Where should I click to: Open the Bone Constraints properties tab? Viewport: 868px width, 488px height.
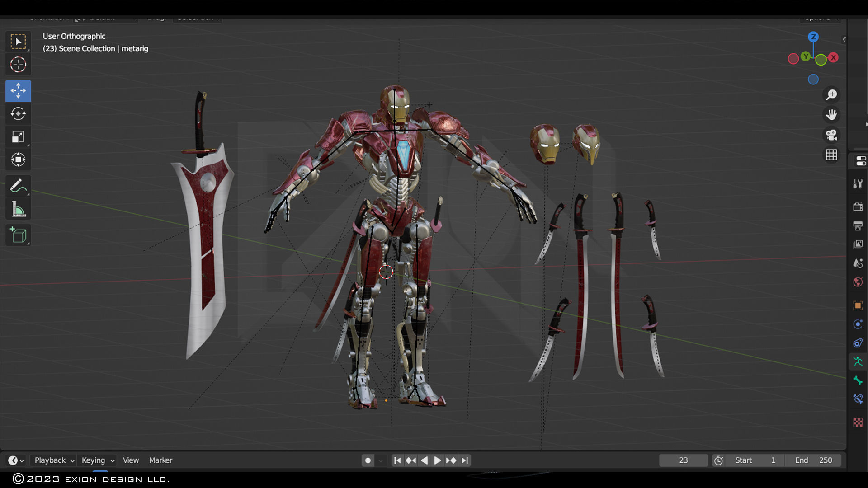click(x=858, y=399)
